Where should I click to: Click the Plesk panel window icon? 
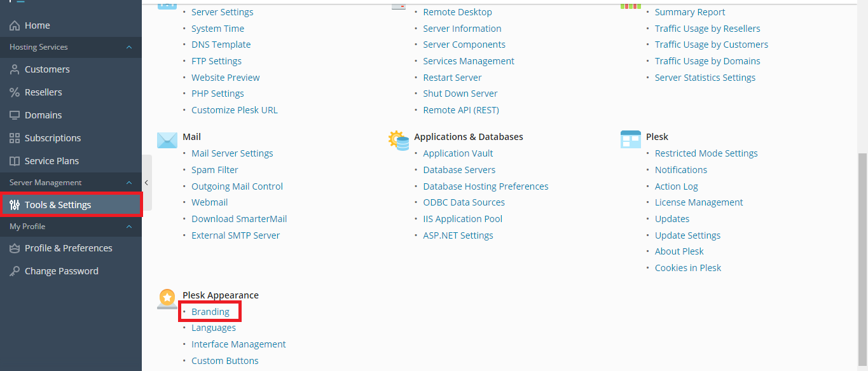point(630,139)
